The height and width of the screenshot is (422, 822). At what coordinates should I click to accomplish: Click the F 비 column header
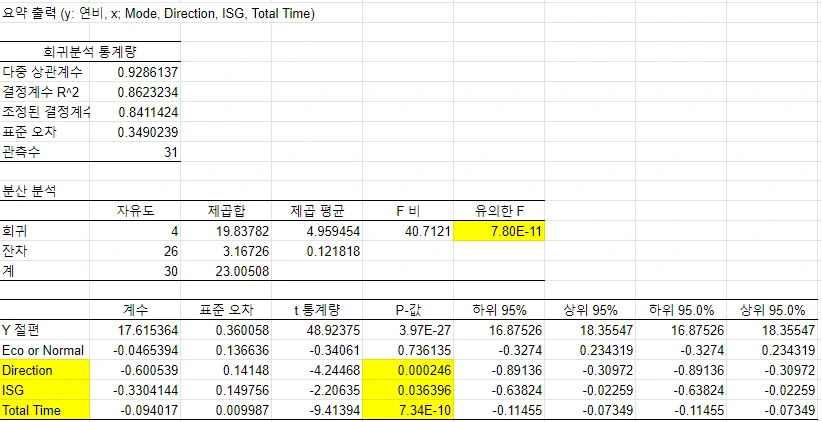(408, 211)
